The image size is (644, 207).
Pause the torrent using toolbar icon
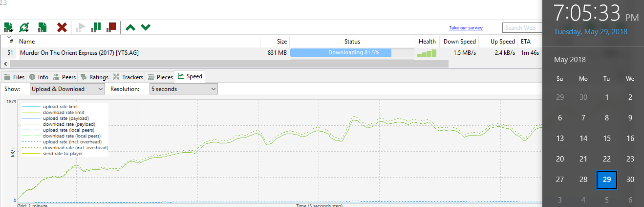point(96,27)
